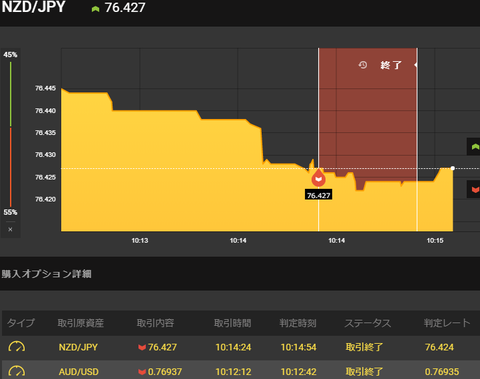The width and height of the screenshot is (480, 379).
Task: Click the green up arrow beside 76.427
Action: pos(95,9)
